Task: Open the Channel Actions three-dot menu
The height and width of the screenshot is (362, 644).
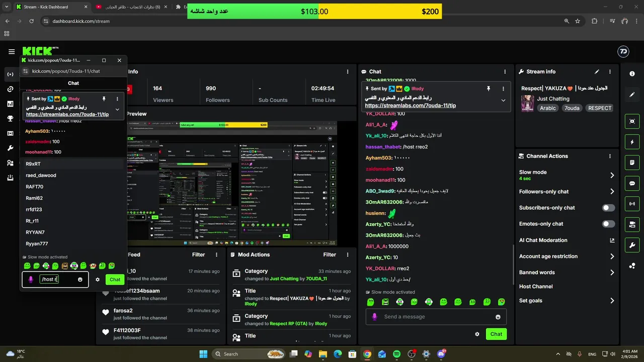Action: coord(610,156)
